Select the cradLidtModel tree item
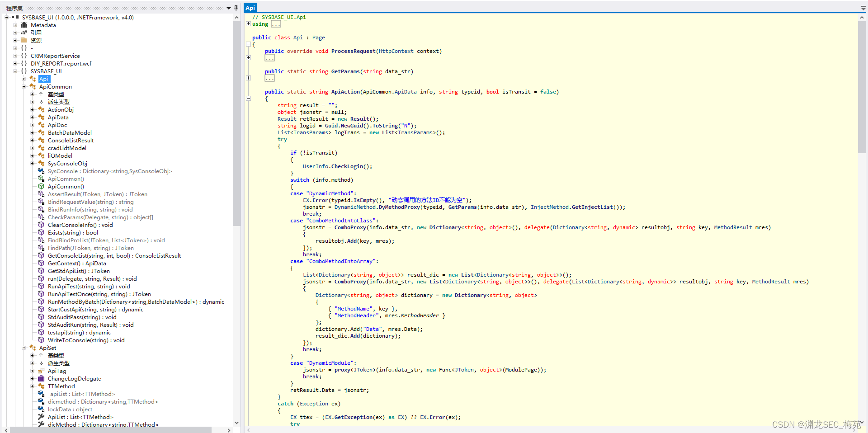This screenshot has width=868, height=433. coord(67,148)
